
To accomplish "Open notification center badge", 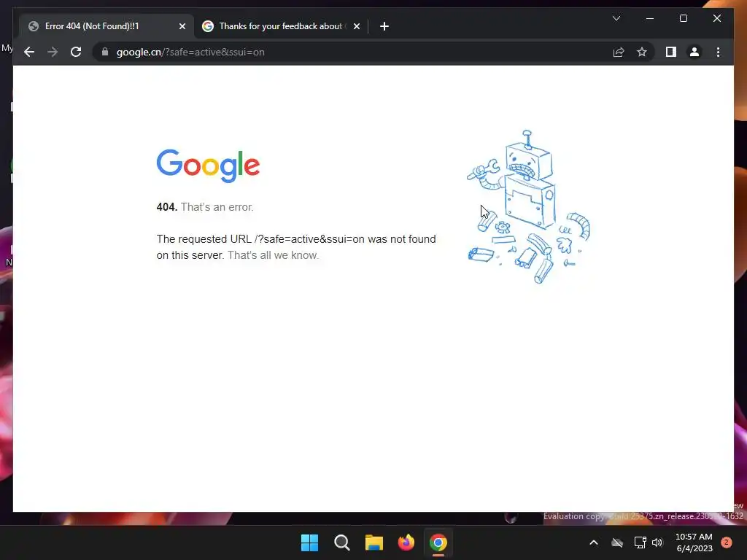I will click(x=727, y=542).
